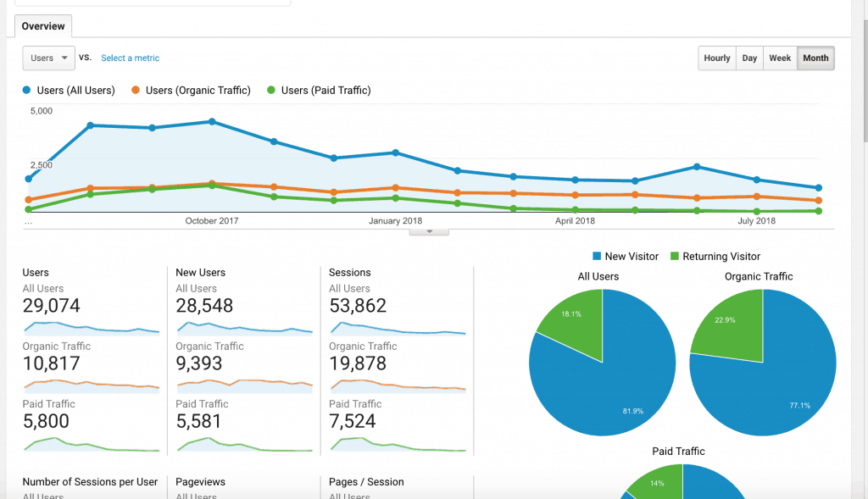
Task: Click Organic Traffic sparkline under 19,878
Action: pyautogui.click(x=398, y=386)
